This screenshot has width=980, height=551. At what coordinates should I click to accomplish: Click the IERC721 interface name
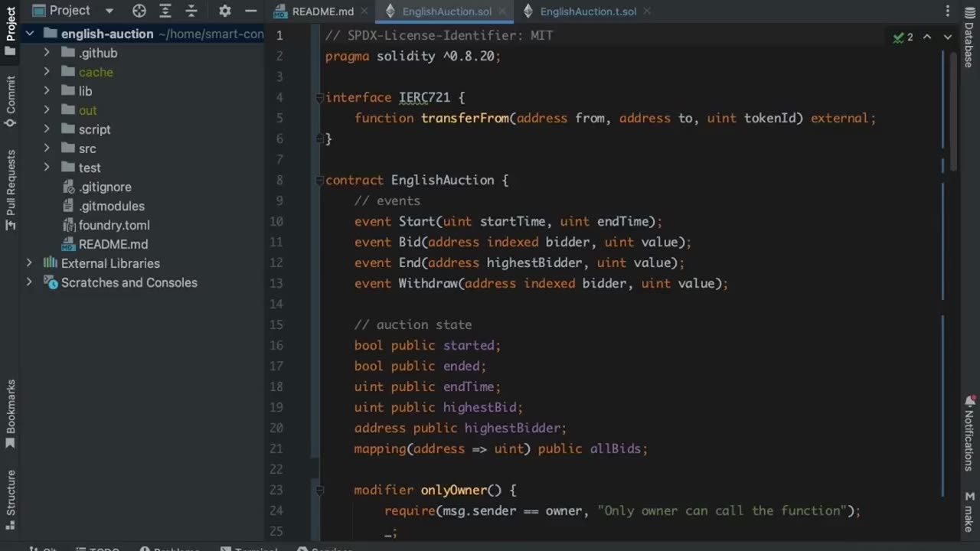click(424, 97)
